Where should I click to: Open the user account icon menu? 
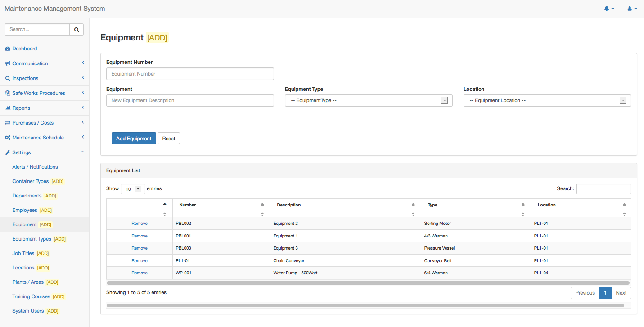pos(630,9)
